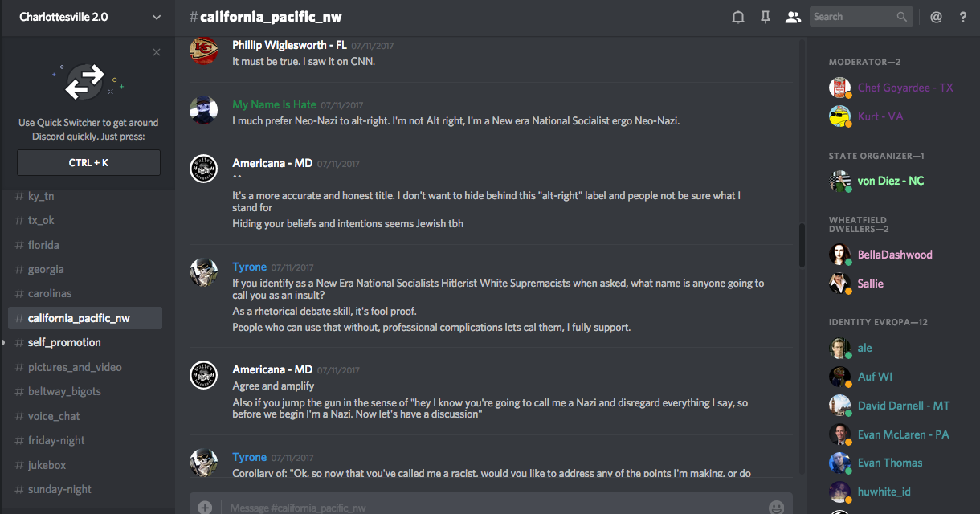Close the Quick Switcher tip
The width and height of the screenshot is (980, 514).
pos(157,52)
